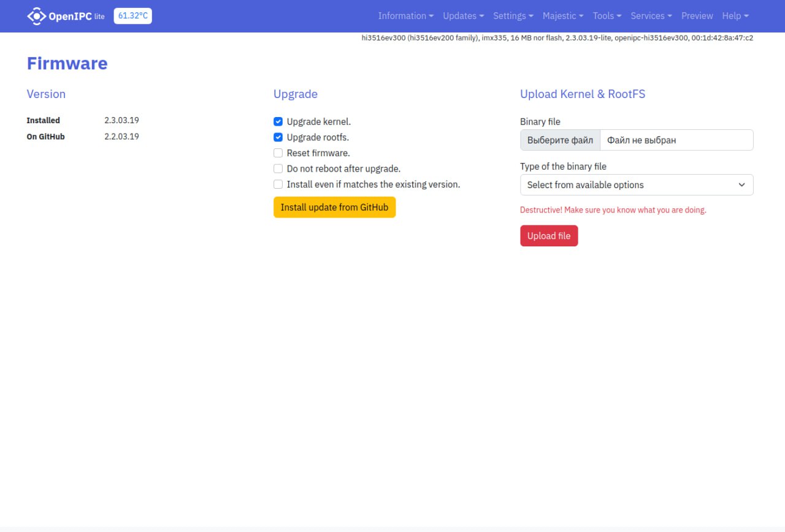
Task: Click the 61.32°C temperature badge
Action: point(132,16)
